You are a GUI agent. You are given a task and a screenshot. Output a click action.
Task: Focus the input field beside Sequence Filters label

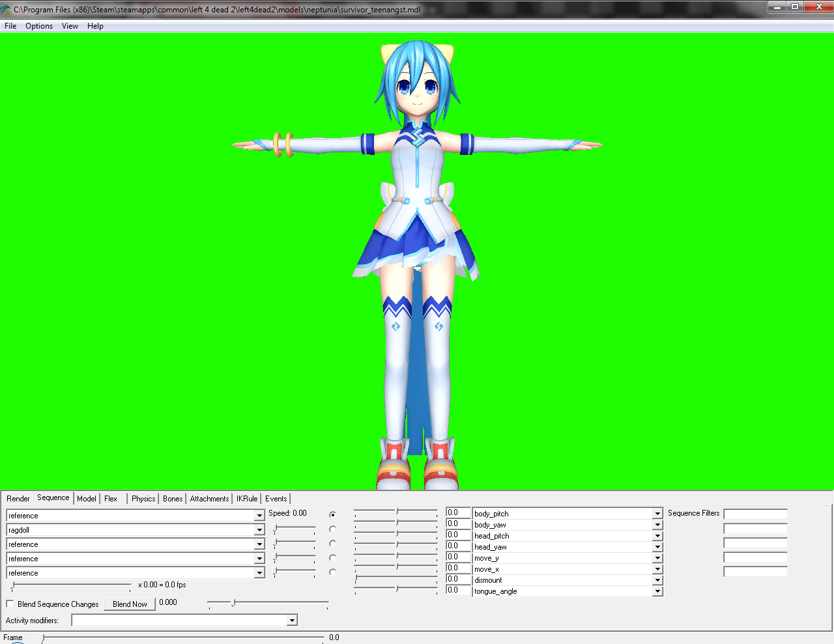click(x=756, y=514)
